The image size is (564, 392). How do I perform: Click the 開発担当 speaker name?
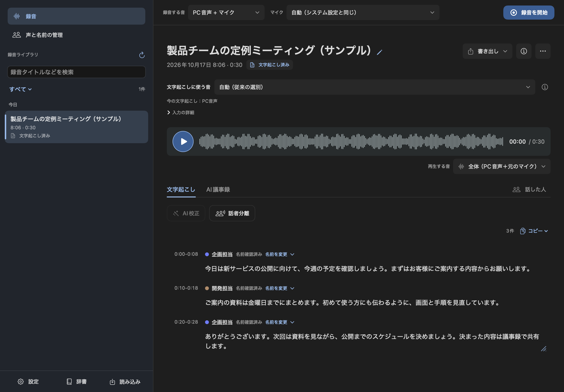pos(222,288)
